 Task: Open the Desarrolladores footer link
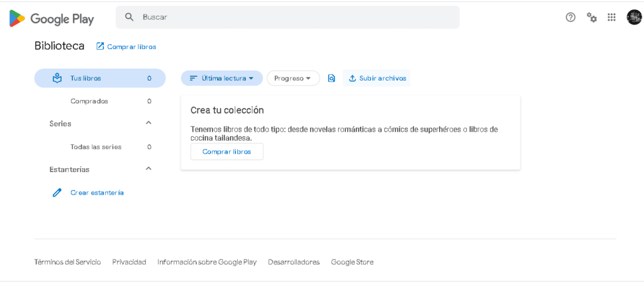coord(294,262)
